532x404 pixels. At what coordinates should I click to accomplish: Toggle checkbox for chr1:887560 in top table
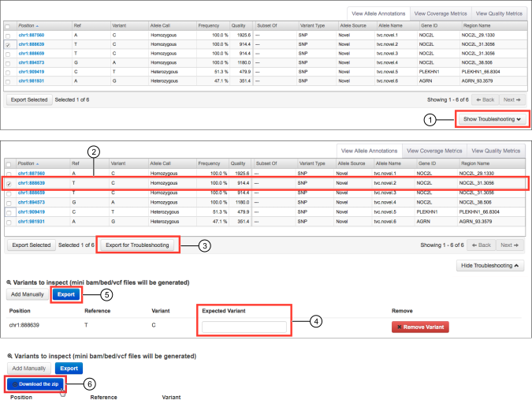pos(9,36)
